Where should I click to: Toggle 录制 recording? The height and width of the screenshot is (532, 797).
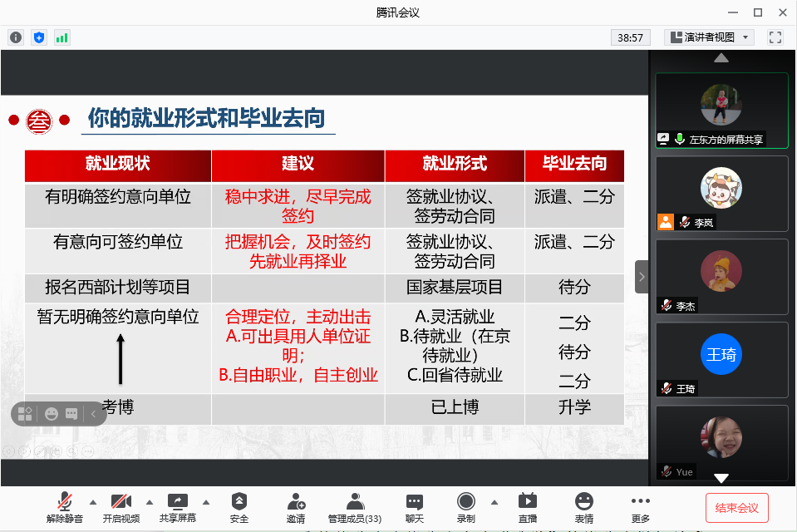[x=466, y=507]
